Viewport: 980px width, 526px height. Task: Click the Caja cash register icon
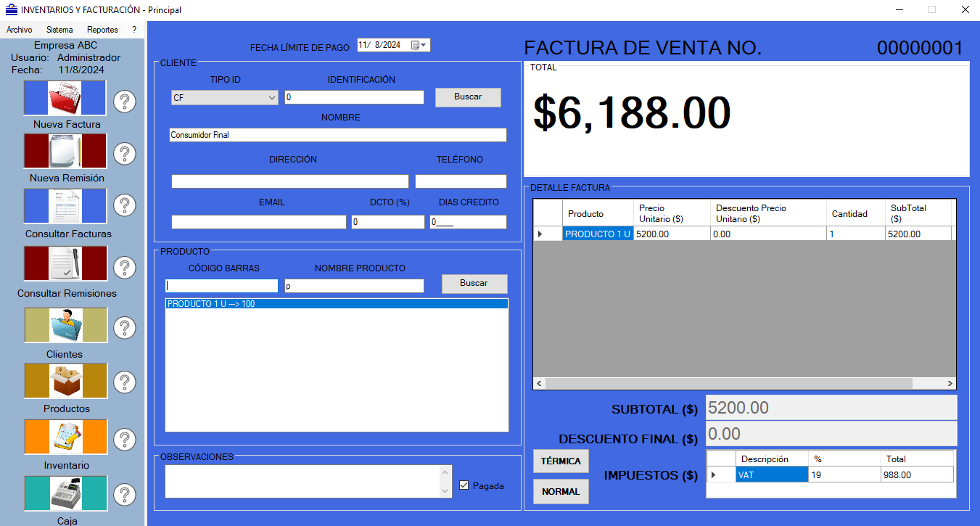(65, 493)
